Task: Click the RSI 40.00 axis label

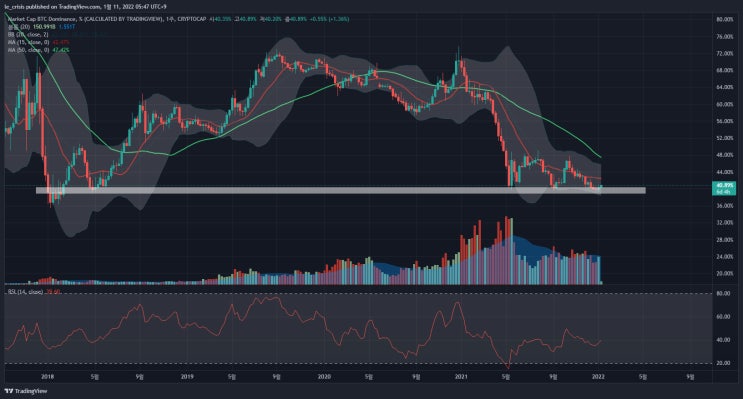Action: click(723, 340)
